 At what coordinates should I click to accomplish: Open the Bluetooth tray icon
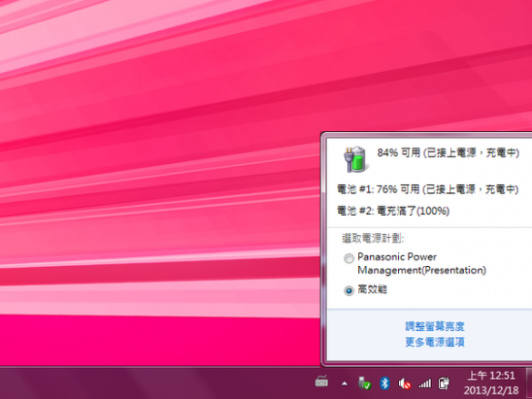point(384,383)
